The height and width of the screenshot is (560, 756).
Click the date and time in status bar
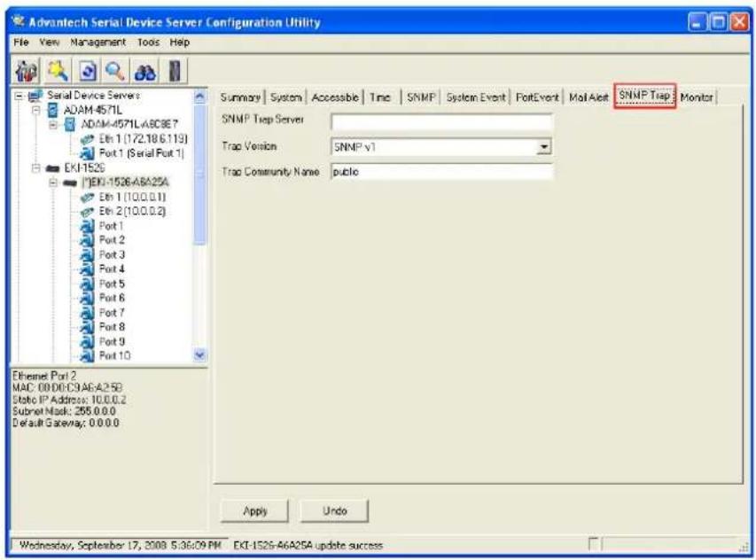(120, 545)
